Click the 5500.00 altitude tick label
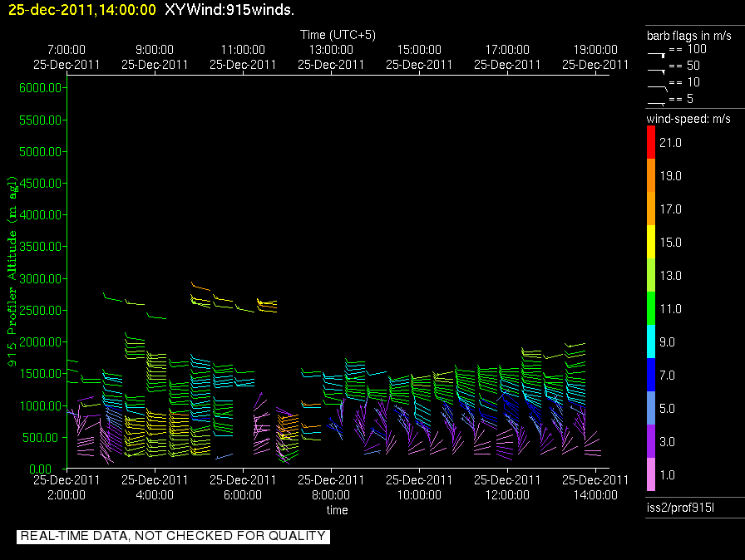 (x=41, y=120)
